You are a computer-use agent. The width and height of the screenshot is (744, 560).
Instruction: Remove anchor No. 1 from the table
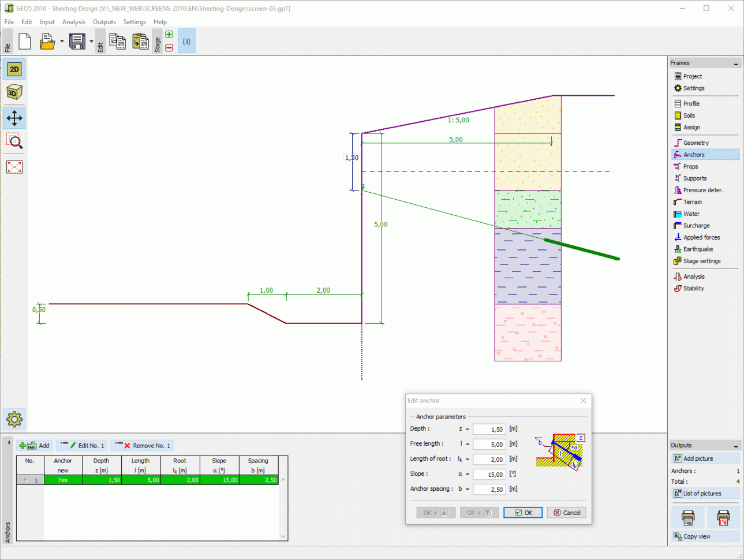click(142, 445)
